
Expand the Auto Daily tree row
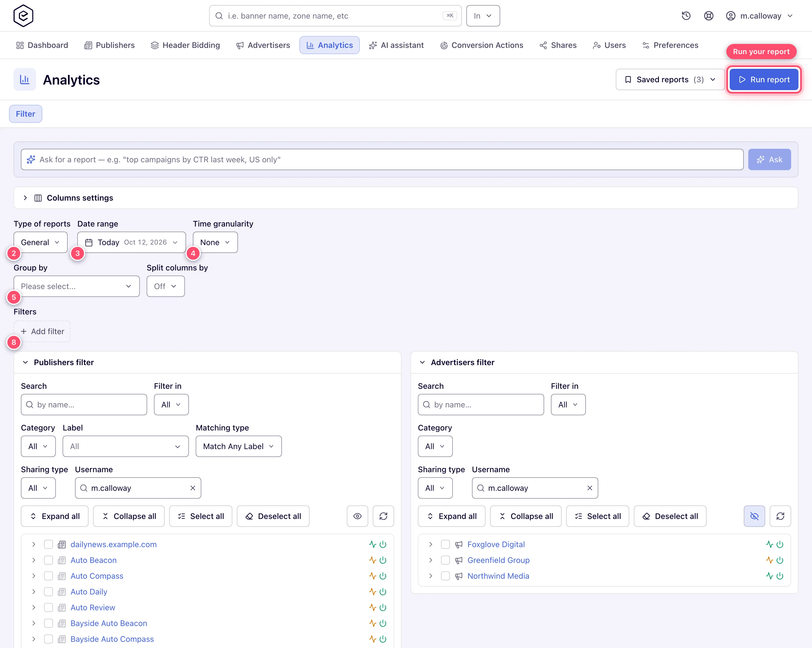point(34,592)
